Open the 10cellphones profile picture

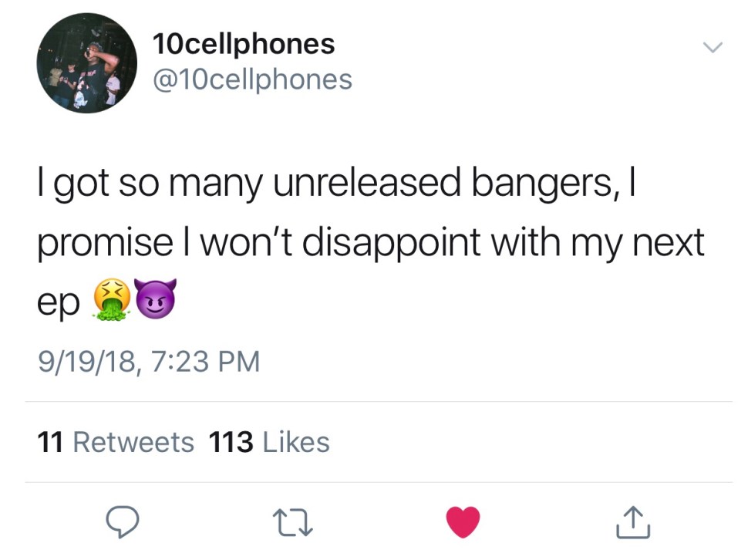(x=86, y=62)
